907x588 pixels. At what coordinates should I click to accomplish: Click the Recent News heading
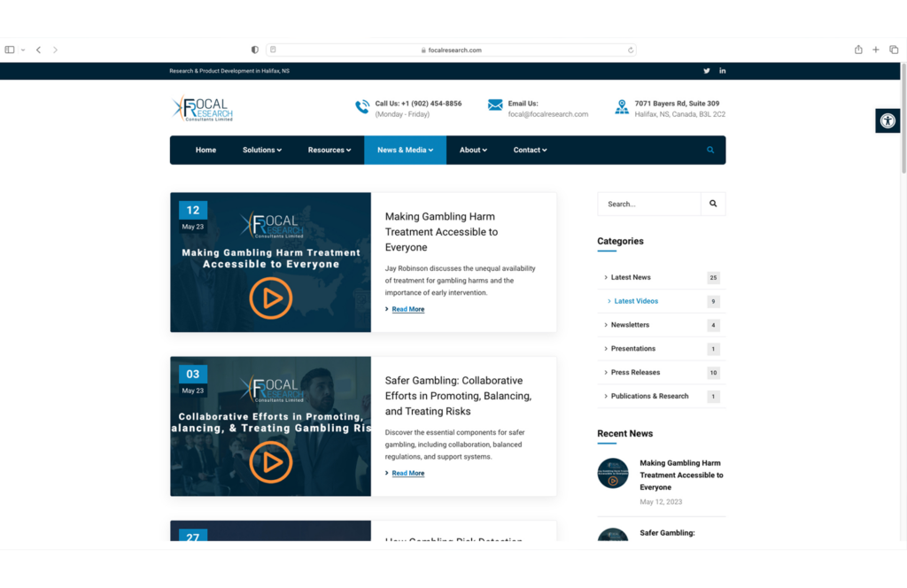624,434
